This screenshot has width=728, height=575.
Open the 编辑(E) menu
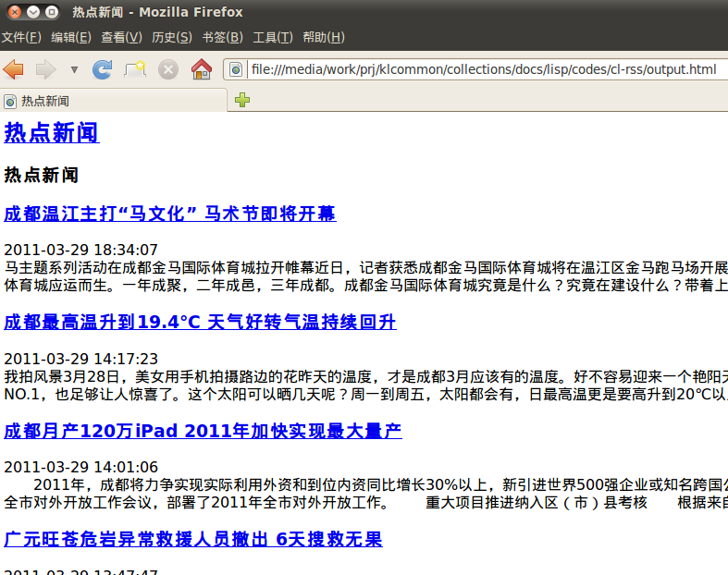[x=71, y=37]
